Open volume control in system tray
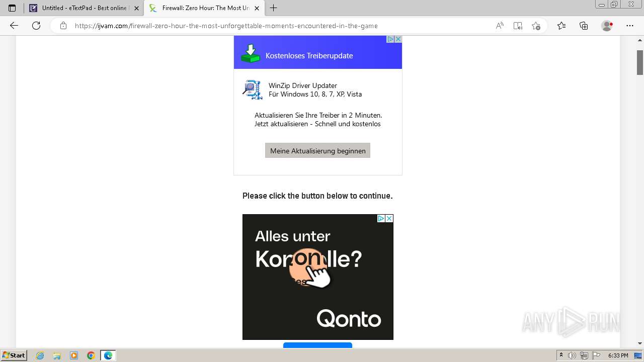The height and width of the screenshot is (362, 644). click(572, 355)
